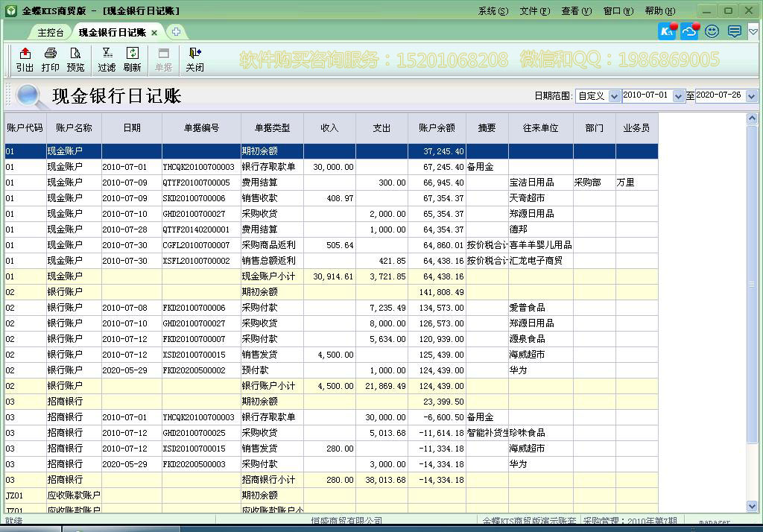Switch to the 主控台 tab

tap(51, 33)
